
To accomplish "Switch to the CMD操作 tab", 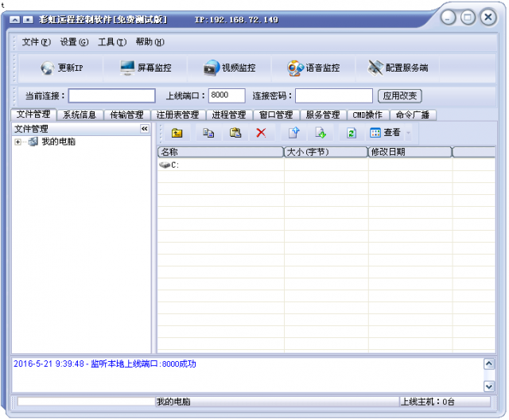I will (x=367, y=115).
